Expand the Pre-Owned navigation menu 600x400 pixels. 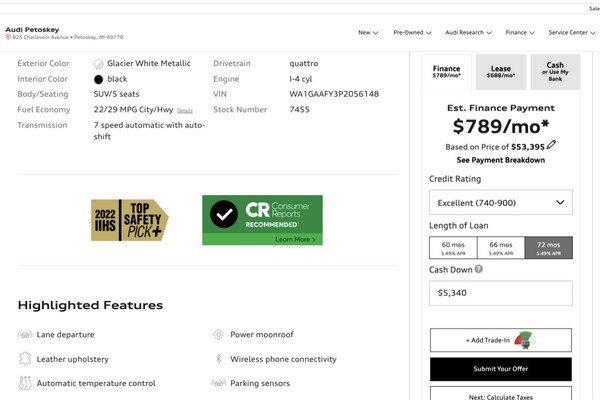coord(412,32)
